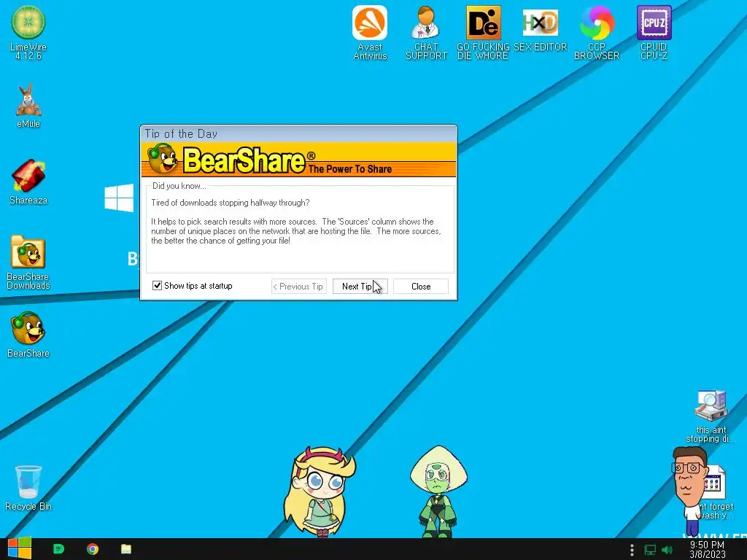Select the Shareaza desktop icon
Viewport: 747px width, 560px height.
click(28, 182)
